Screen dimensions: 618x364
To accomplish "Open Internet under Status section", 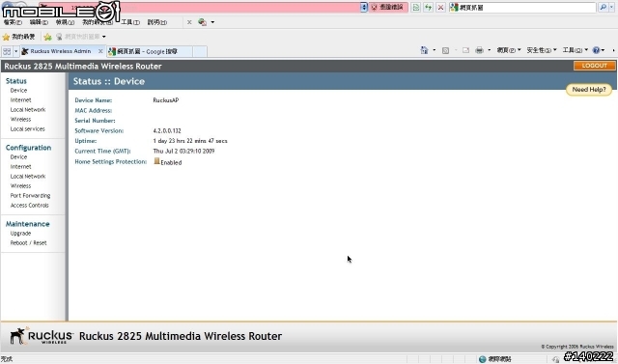I will coord(20,100).
